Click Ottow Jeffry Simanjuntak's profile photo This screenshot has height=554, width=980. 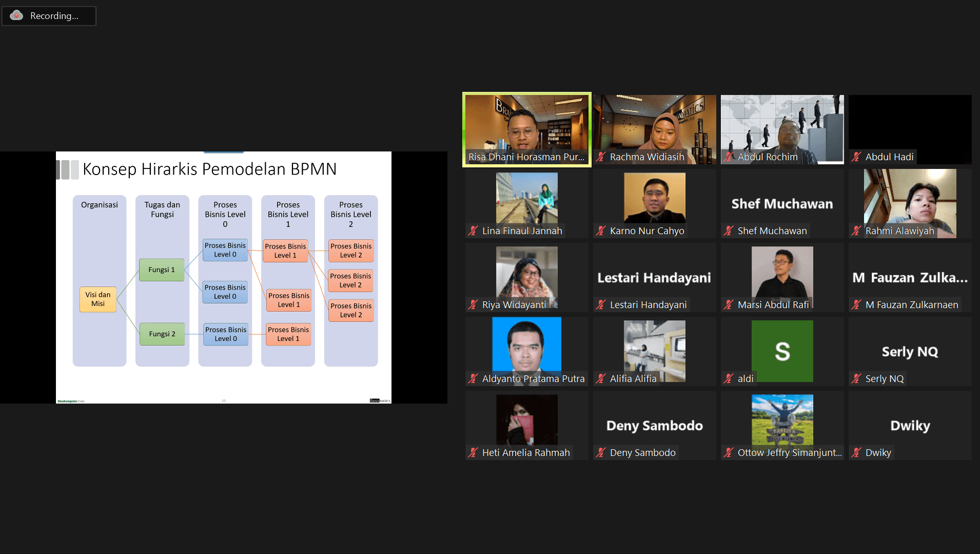coord(782,419)
